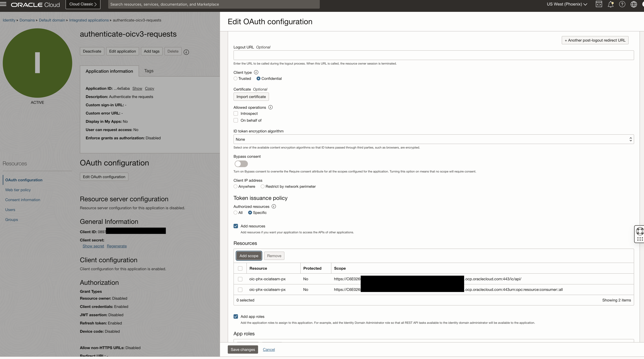Open the language globe icon
The width and height of the screenshot is (644, 359).
634,4
